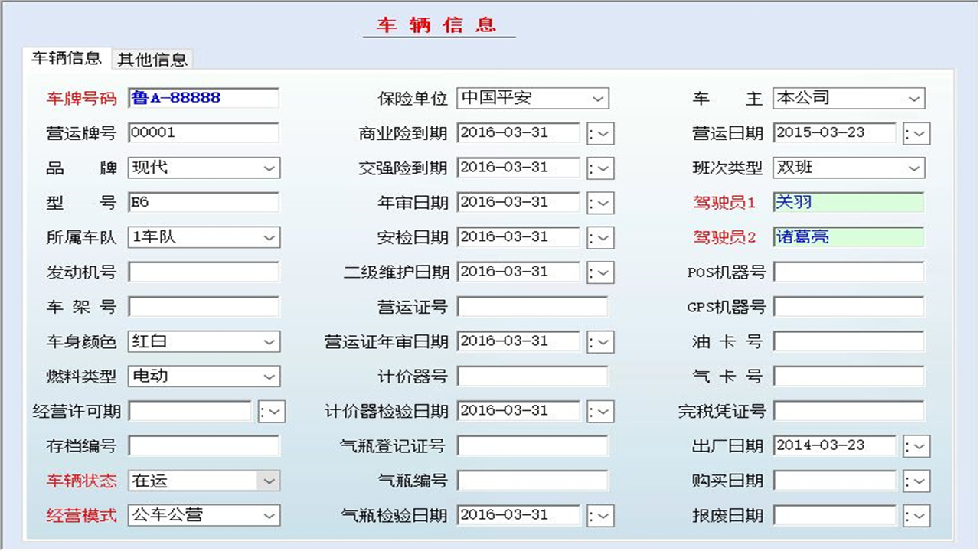Open the 营运日期 date picker

tap(916, 133)
